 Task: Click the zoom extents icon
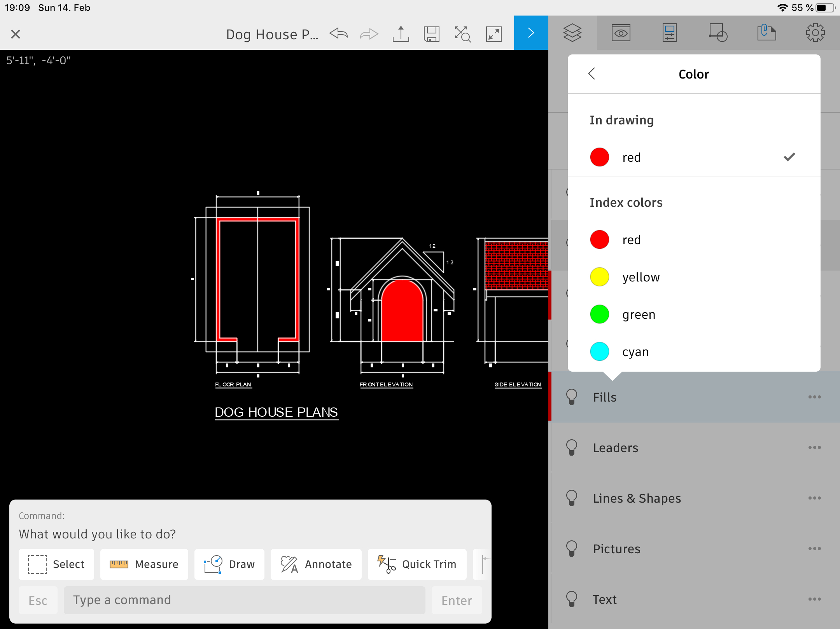click(x=462, y=34)
